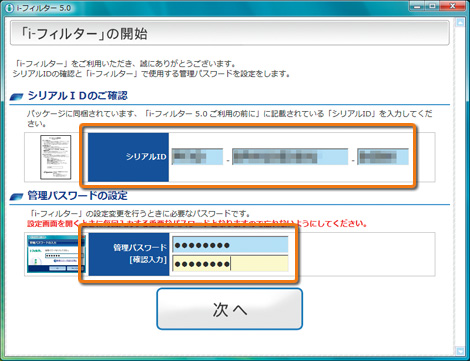Click the シリアルIDのご確認 heading
The image size is (470, 361).
click(x=77, y=96)
